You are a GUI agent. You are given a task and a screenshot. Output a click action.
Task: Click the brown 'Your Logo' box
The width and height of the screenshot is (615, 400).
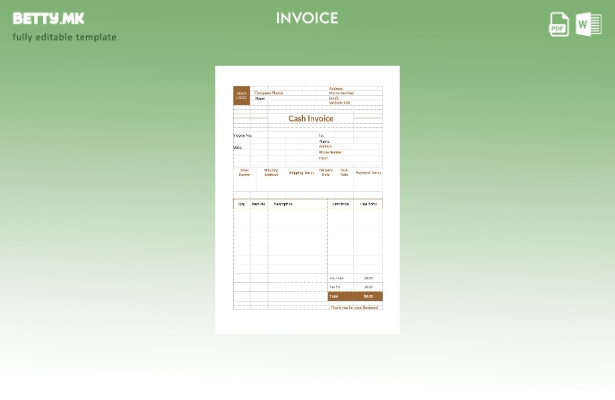(x=241, y=96)
